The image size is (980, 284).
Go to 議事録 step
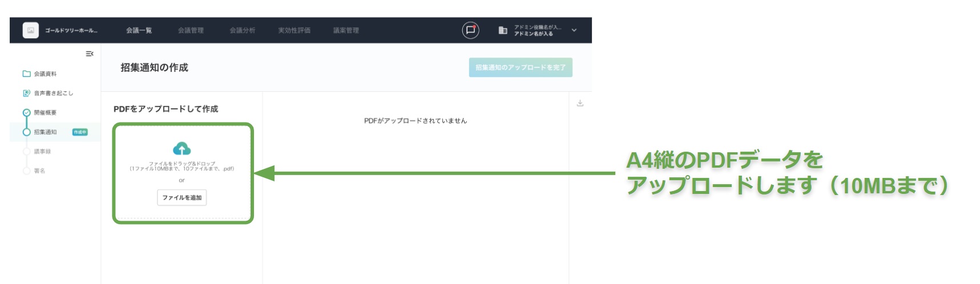[42, 151]
